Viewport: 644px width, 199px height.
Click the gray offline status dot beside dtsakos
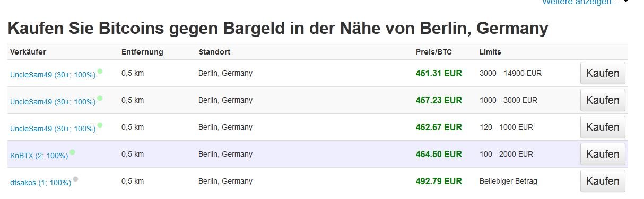[x=75, y=179]
